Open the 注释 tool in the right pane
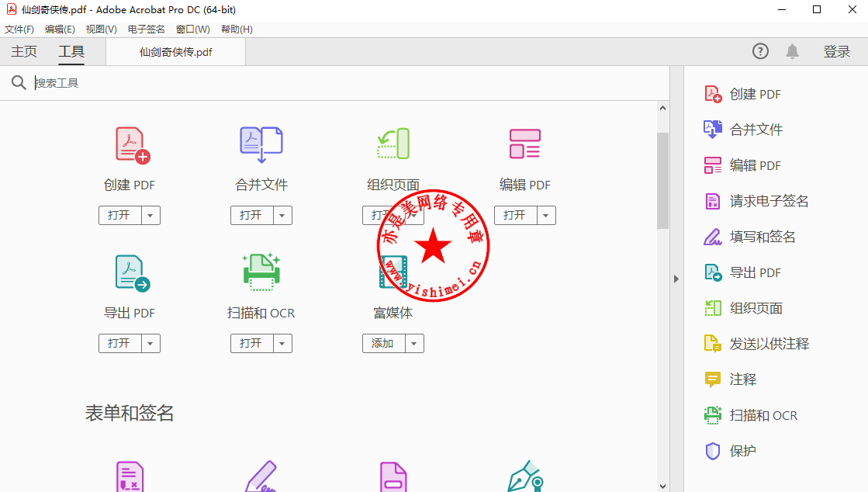 [x=730, y=379]
